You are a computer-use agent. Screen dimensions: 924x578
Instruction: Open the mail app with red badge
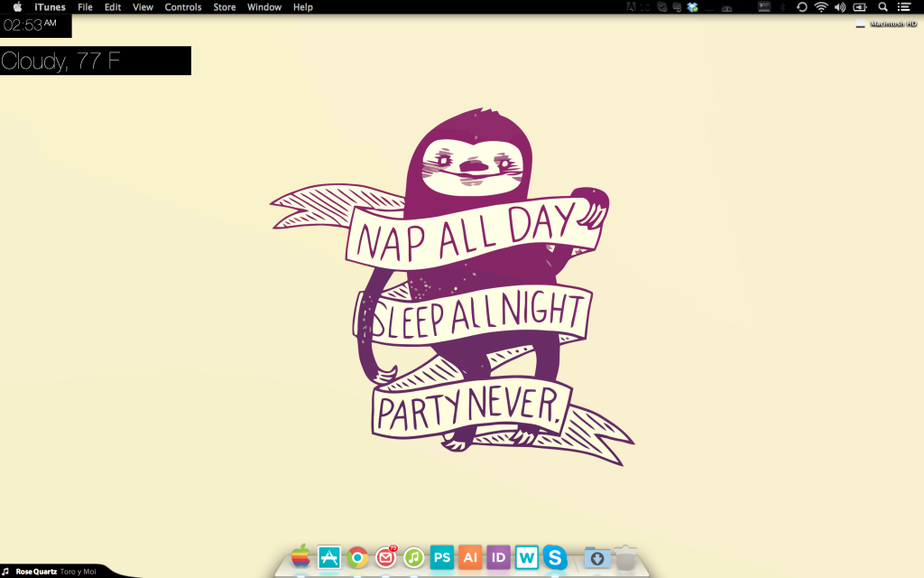(x=386, y=556)
